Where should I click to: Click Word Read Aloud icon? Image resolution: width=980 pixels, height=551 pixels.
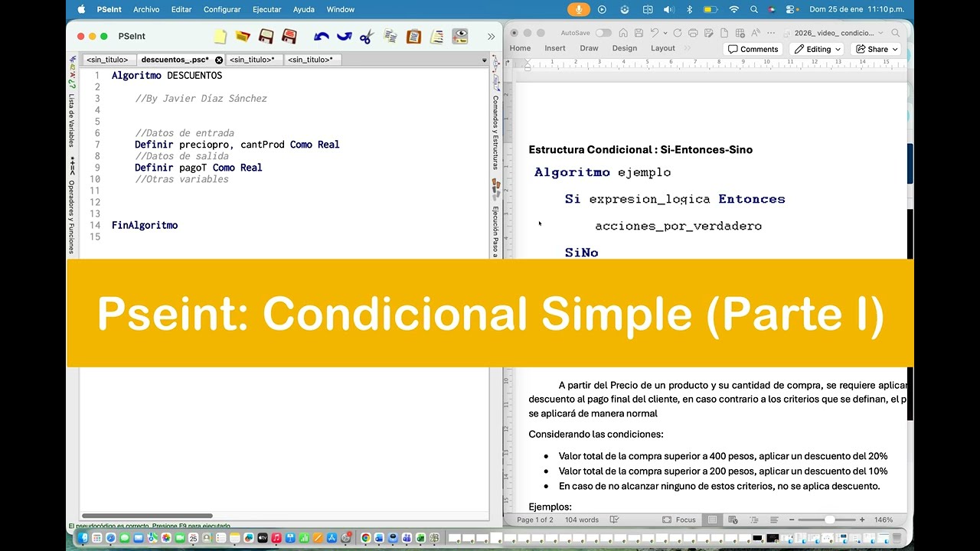pos(756,33)
